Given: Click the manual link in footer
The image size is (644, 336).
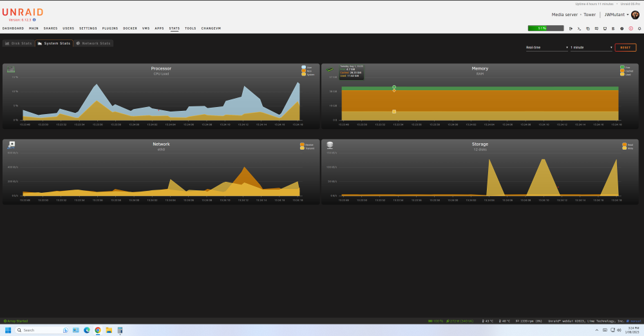Looking at the screenshot, I should pyautogui.click(x=636, y=321).
